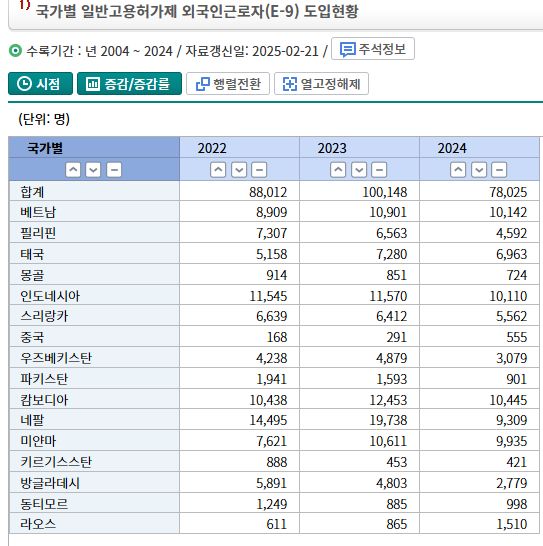
Task: Open the 주석정보 annotation info button
Action: pyautogui.click(x=373, y=49)
